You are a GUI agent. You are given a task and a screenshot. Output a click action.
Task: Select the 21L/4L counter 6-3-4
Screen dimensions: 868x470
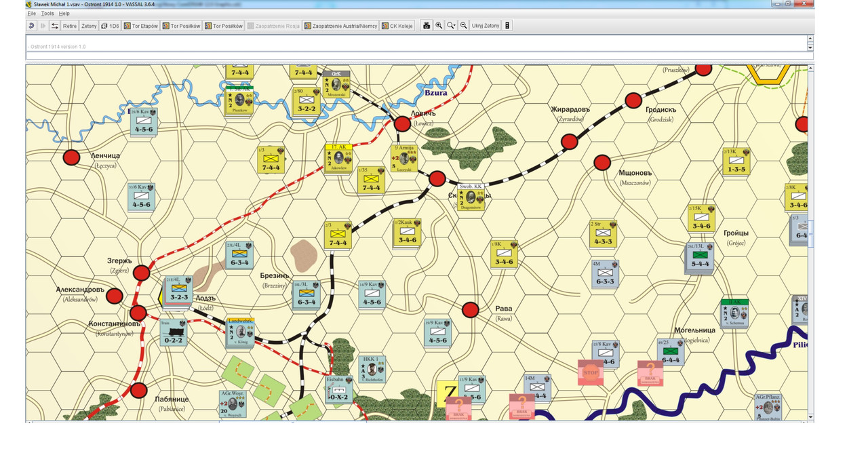coord(239,254)
